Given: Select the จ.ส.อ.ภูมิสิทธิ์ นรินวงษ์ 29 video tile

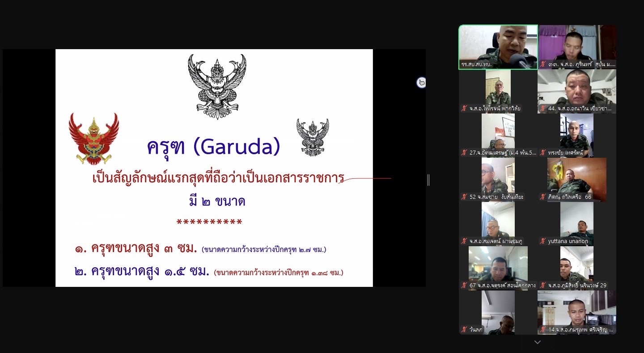Looking at the screenshot, I should pos(577,268).
